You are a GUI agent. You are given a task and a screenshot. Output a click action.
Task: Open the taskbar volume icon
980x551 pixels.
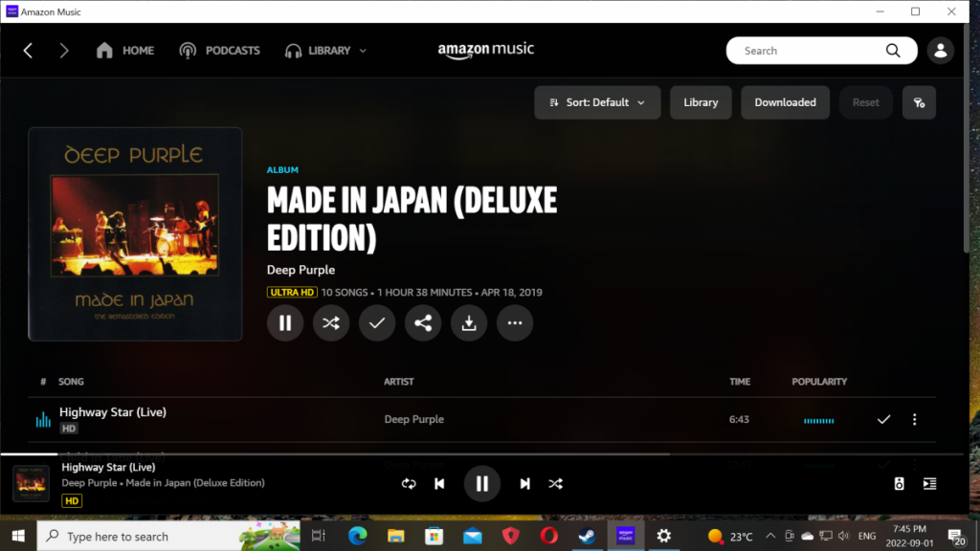(x=844, y=536)
